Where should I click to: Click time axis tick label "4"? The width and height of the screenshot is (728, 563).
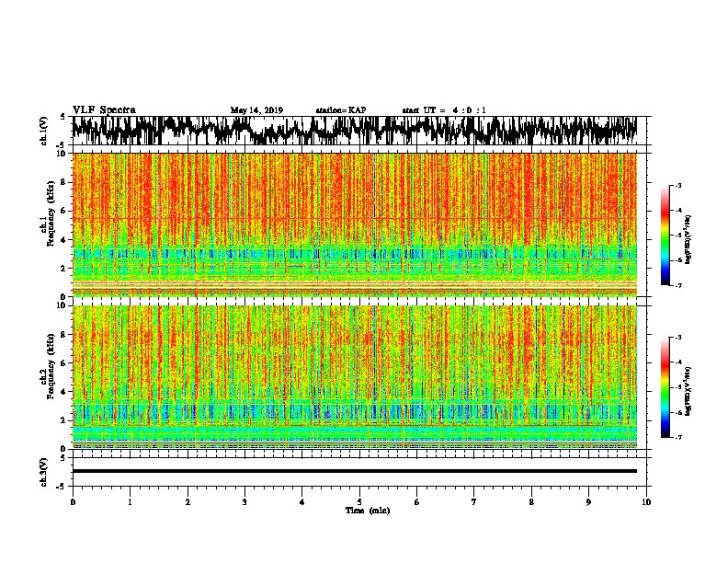tap(301, 501)
